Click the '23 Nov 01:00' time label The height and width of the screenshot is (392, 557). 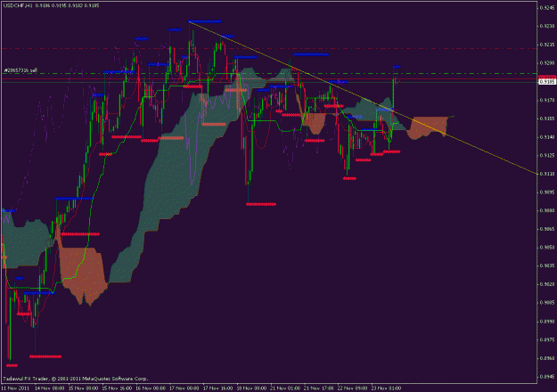386,388
